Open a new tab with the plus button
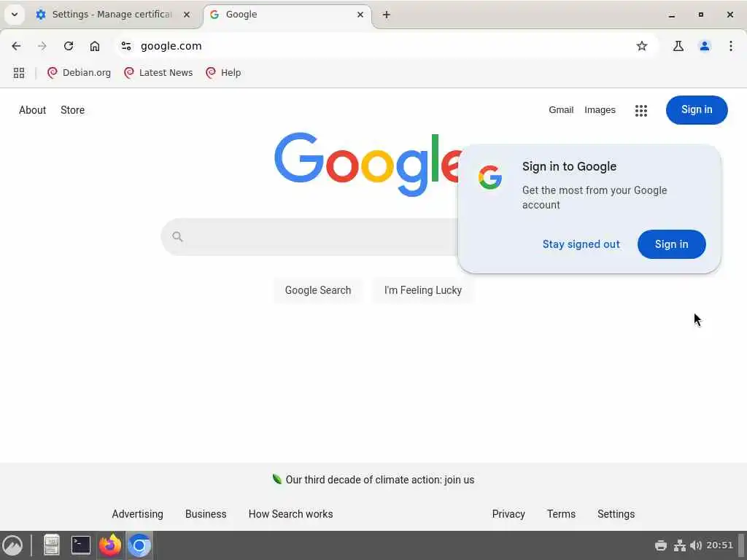Image resolution: width=747 pixels, height=560 pixels. pyautogui.click(x=387, y=15)
